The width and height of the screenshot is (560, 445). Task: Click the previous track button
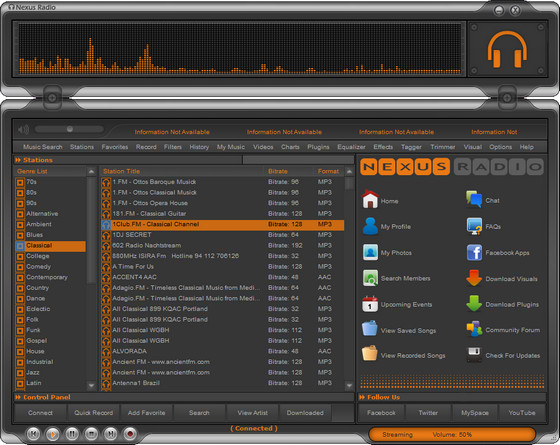pos(33,434)
